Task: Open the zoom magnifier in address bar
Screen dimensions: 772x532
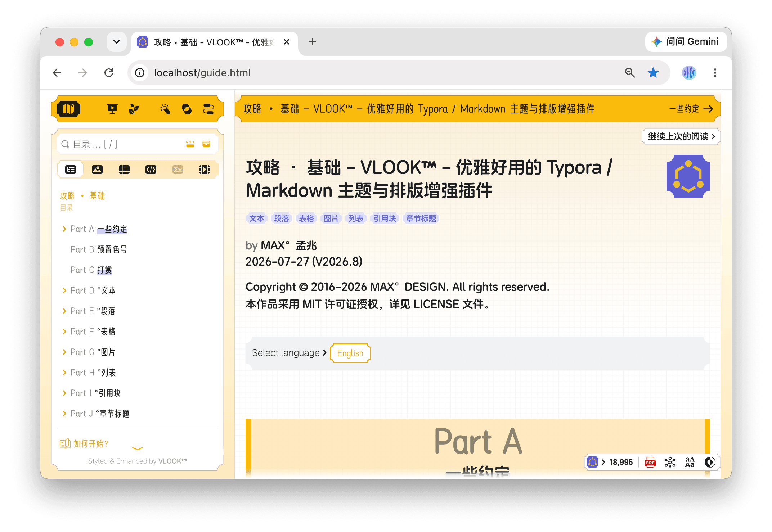Action: click(630, 73)
